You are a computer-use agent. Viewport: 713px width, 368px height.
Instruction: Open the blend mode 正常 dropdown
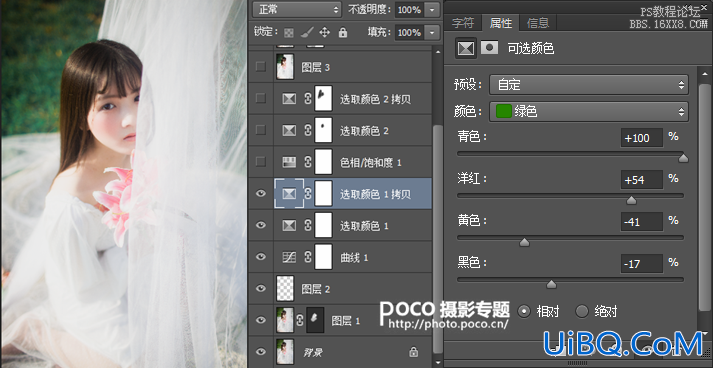(x=297, y=9)
